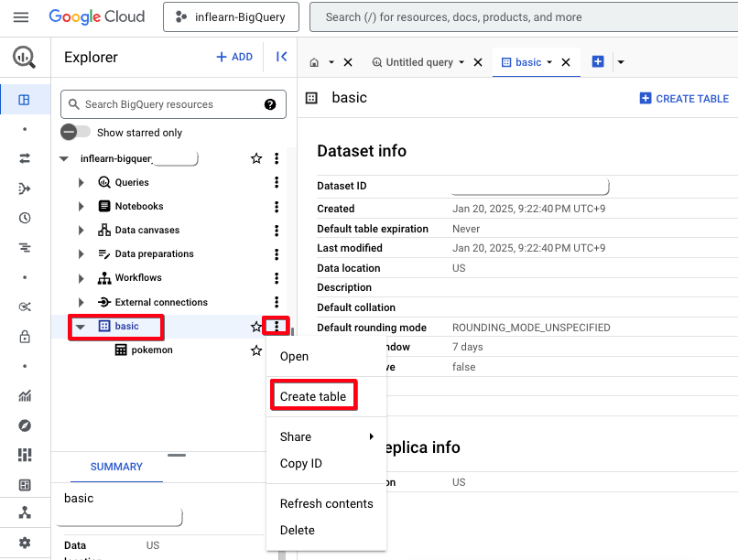Close the home tab
Viewport: 738px width, 560px height.
pos(348,62)
